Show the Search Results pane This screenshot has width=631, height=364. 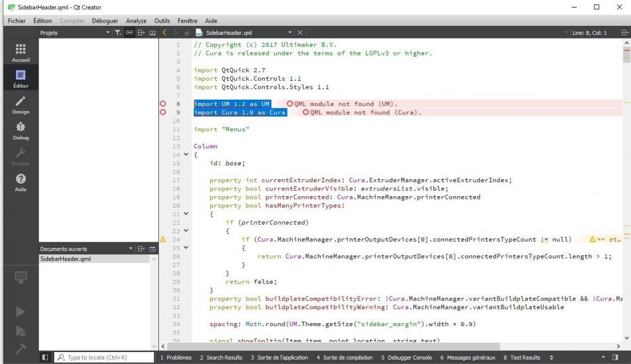(x=221, y=357)
